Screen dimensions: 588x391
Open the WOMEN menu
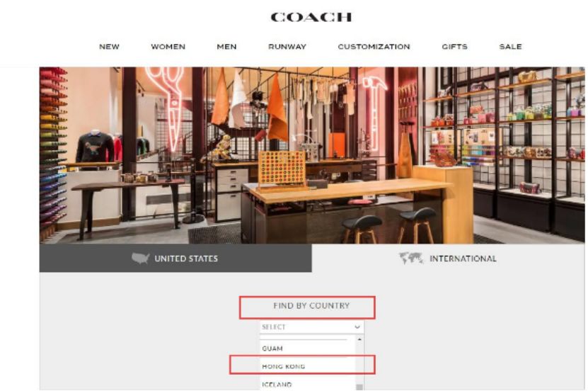click(x=168, y=47)
